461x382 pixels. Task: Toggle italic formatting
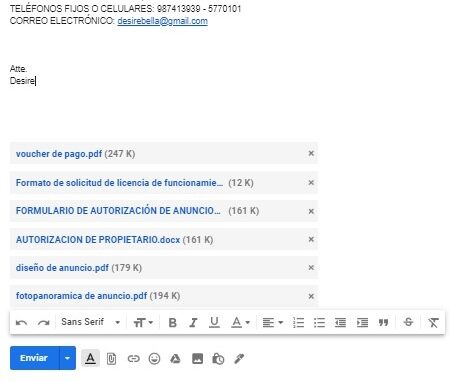point(193,323)
